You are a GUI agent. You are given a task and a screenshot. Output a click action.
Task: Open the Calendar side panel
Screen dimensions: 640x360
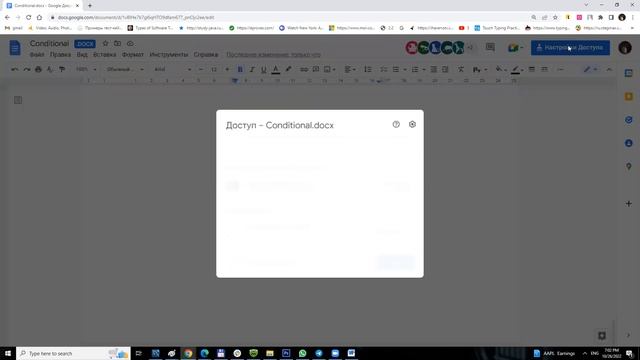pos(629,73)
